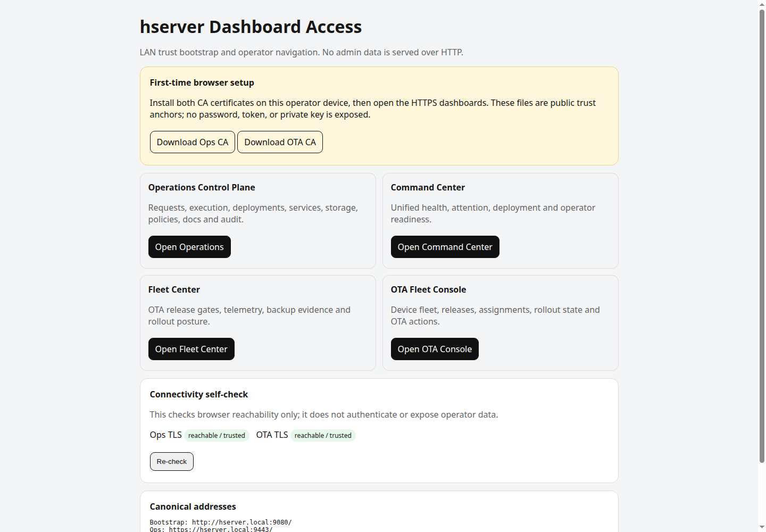Click the Fleet Center card title
This screenshot has height=532, width=766.
click(x=174, y=289)
